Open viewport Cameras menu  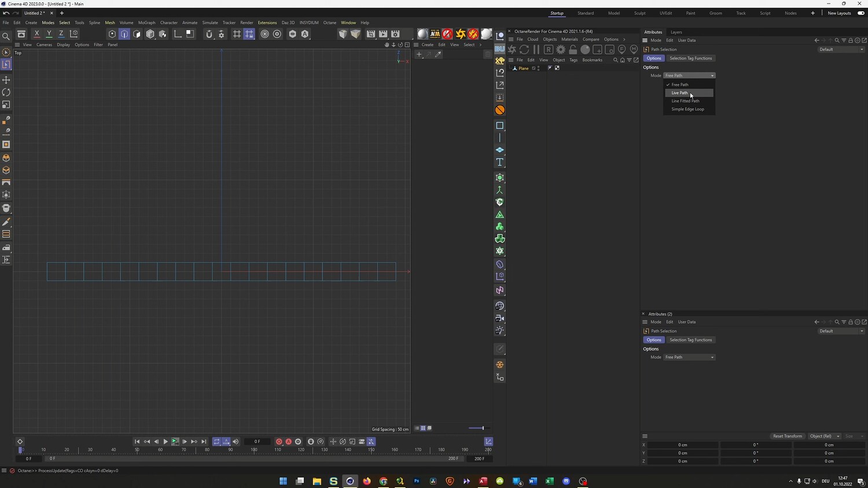point(44,45)
